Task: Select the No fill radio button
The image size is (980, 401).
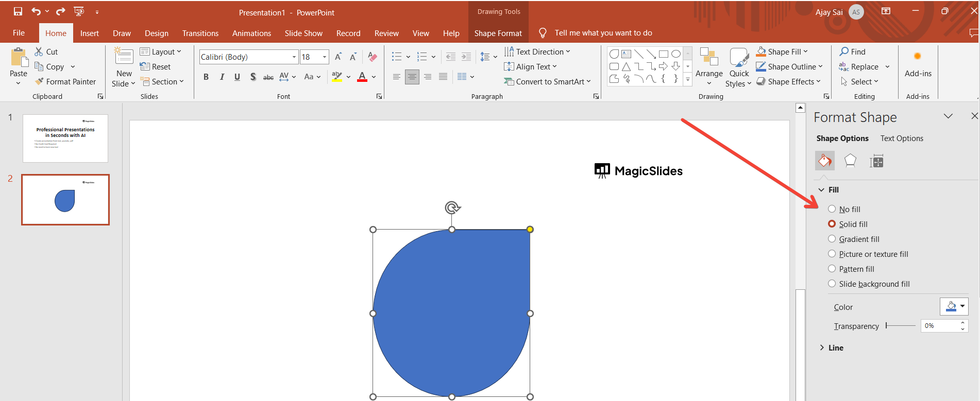Action: pyautogui.click(x=832, y=209)
